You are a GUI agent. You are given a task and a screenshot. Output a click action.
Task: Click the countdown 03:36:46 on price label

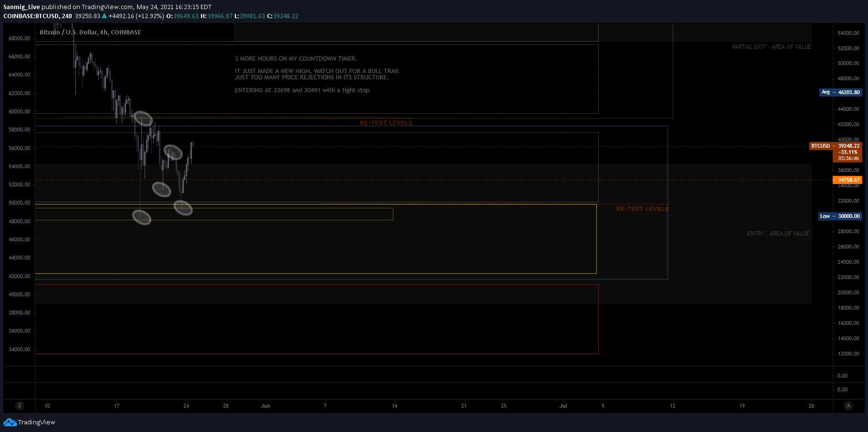pos(848,158)
